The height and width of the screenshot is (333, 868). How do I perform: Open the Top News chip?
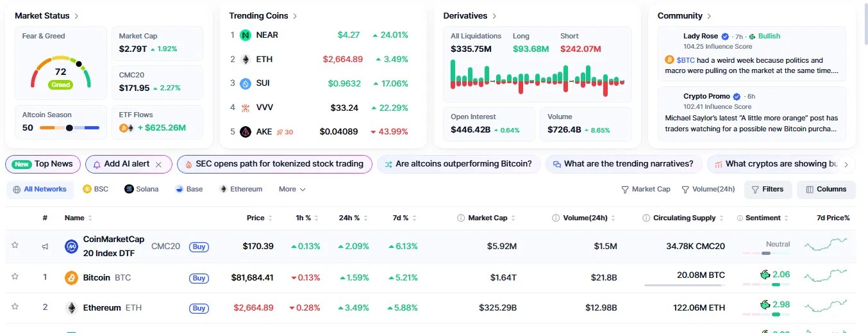[x=43, y=165]
